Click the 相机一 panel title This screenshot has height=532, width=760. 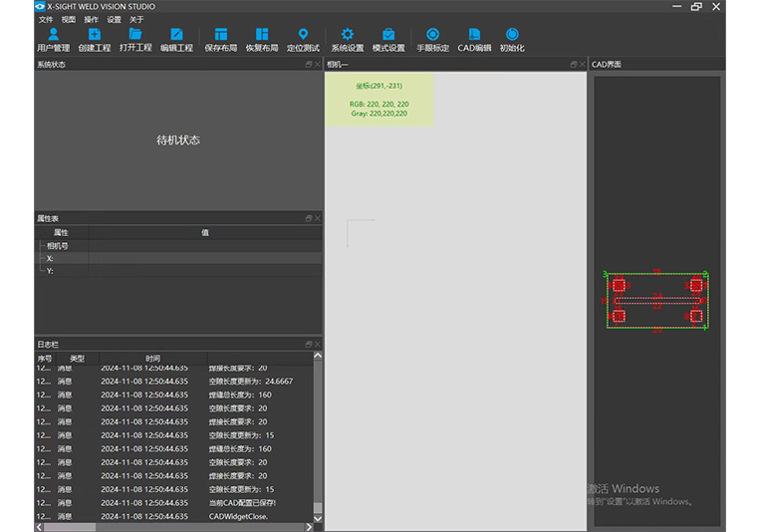tap(338, 65)
